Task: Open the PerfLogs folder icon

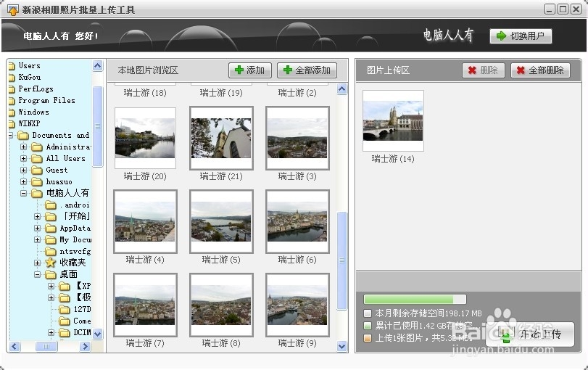Action: point(12,89)
